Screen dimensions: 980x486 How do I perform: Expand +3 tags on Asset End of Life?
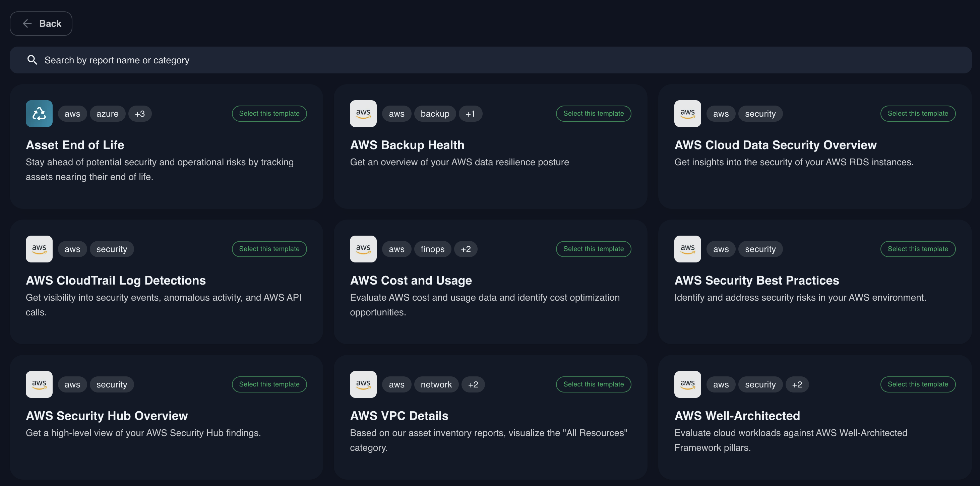tap(140, 114)
